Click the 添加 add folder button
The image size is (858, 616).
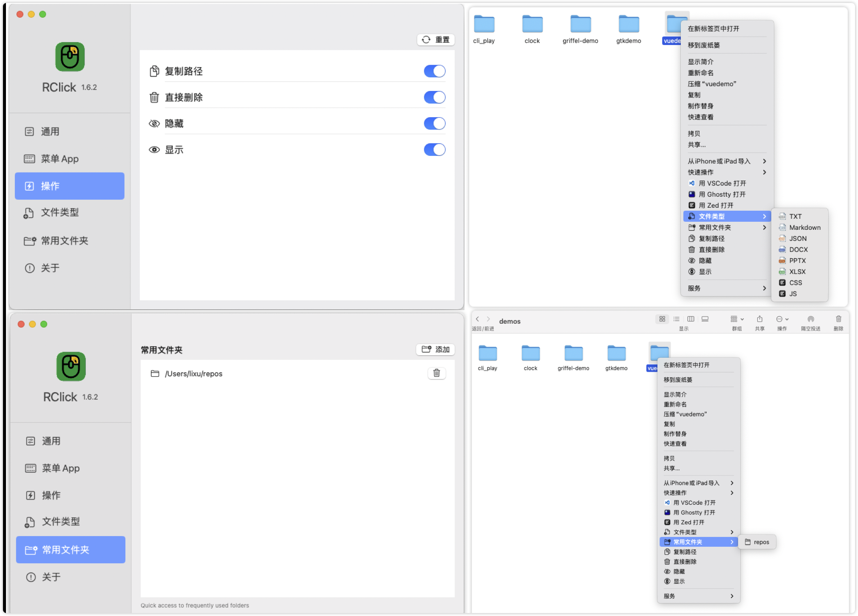click(x=436, y=349)
